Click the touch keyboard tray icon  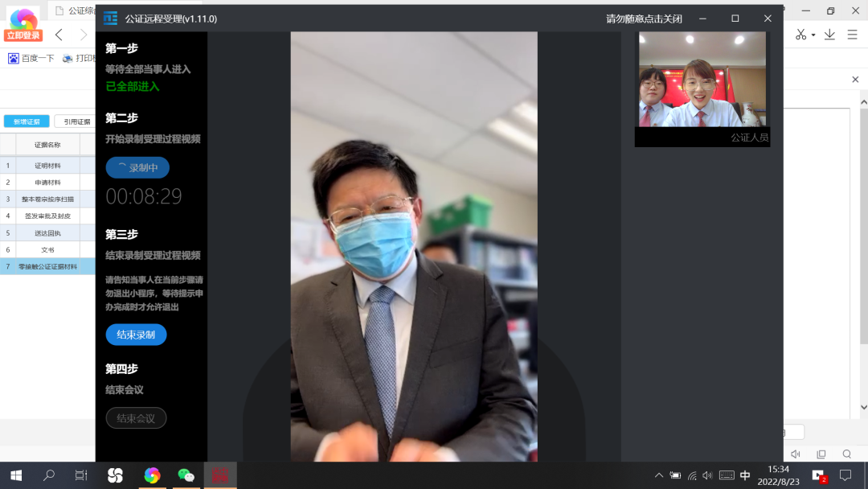[x=727, y=475]
